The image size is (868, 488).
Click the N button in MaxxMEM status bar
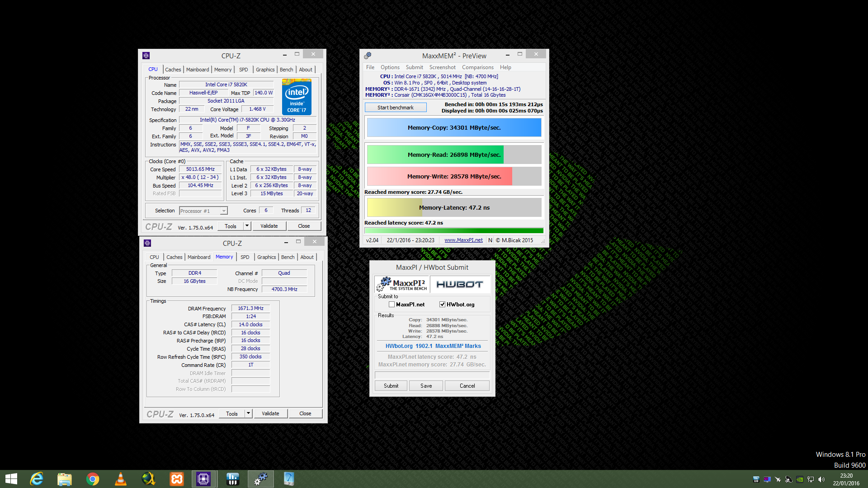point(490,240)
